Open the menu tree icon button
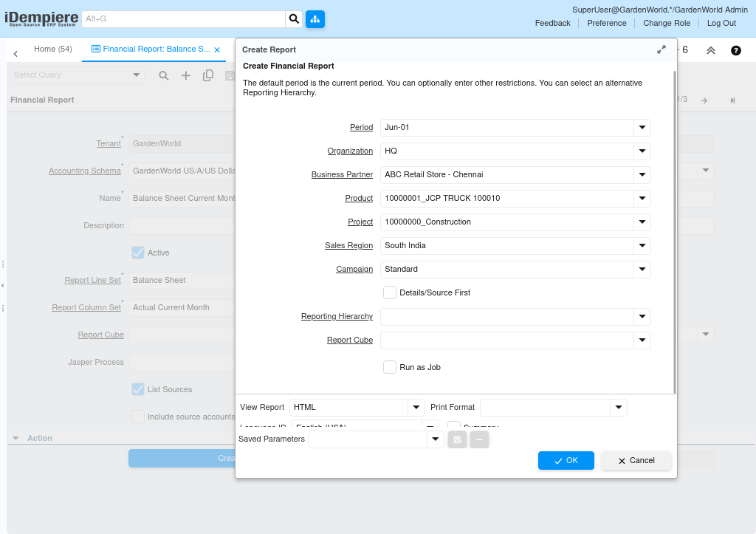756x534 pixels. pos(315,18)
